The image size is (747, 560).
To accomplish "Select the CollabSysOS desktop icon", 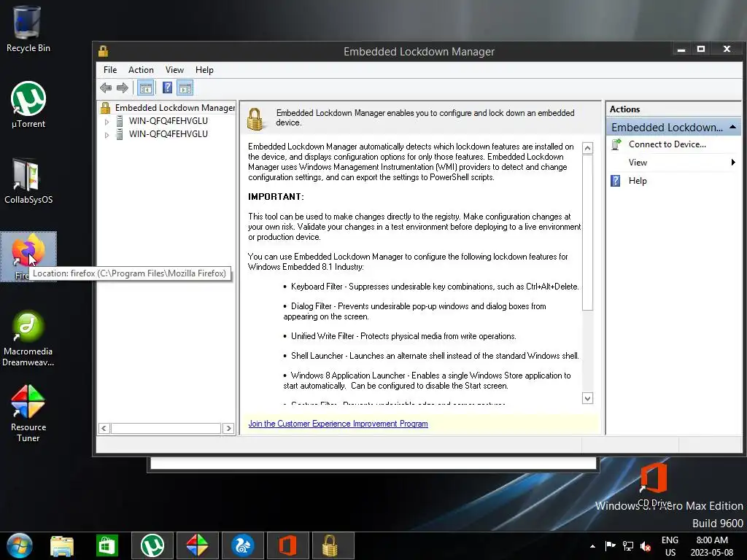I will coord(28,181).
